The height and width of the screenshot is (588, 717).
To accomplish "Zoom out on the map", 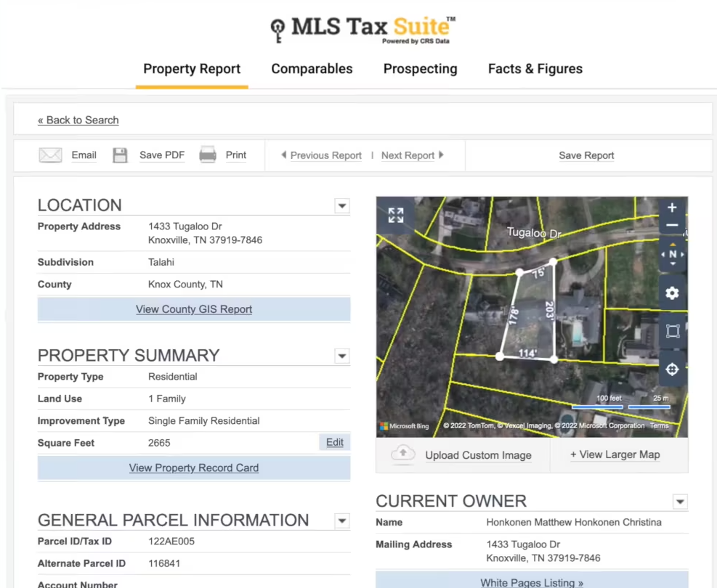I will click(672, 226).
